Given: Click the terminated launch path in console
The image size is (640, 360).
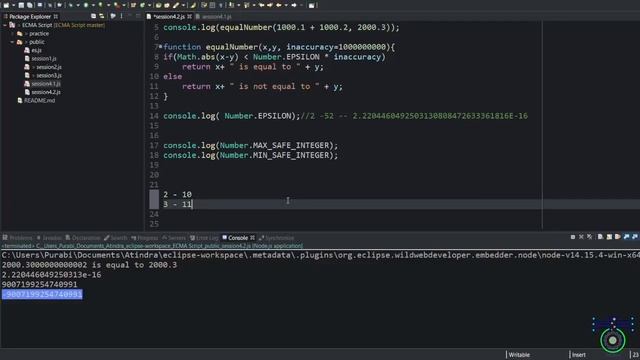Looking at the screenshot, I should click(152, 246).
